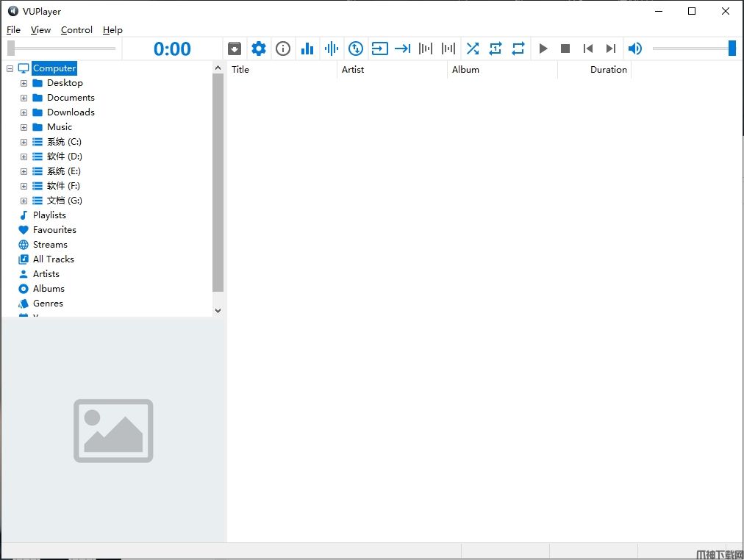This screenshot has height=560, width=744.
Task: Click the Playlists music note icon
Action: tap(24, 215)
